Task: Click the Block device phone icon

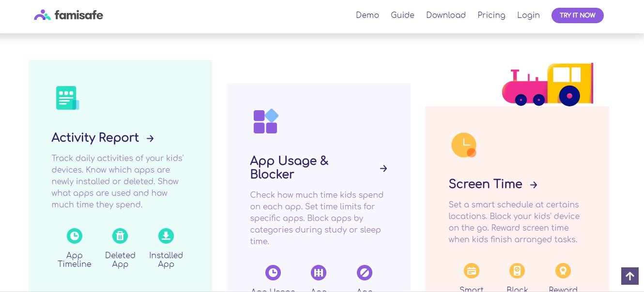Action: [517, 271]
